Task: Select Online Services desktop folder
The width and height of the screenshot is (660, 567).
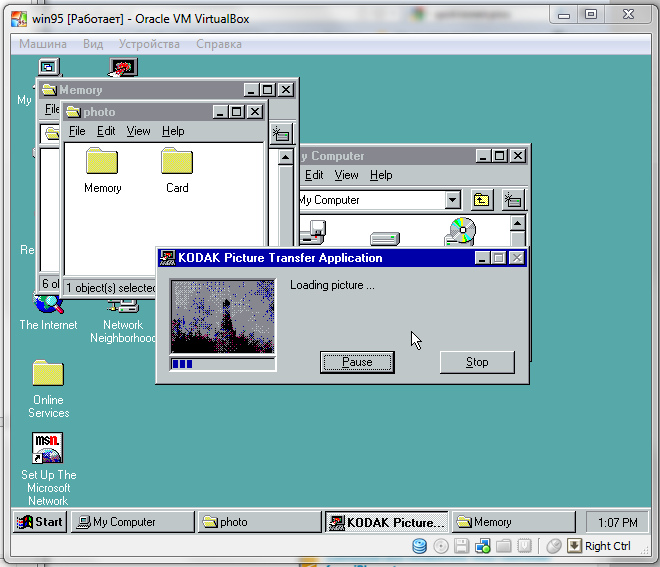Action: (48, 389)
